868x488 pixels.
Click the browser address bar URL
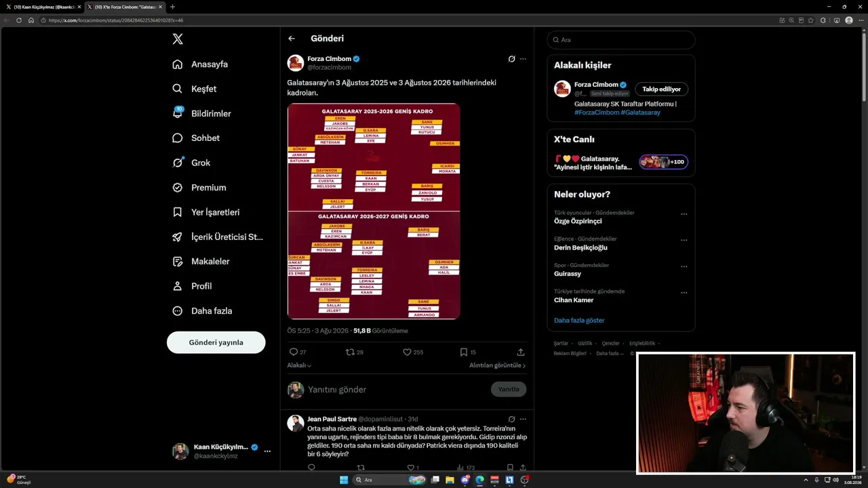[x=116, y=20]
